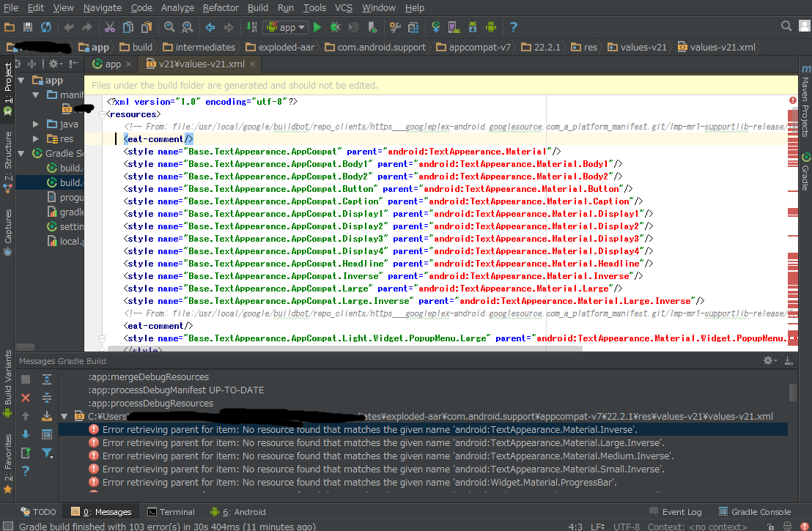The width and height of the screenshot is (812, 531).
Task: Save all files using the floppy icon
Action: [27, 27]
